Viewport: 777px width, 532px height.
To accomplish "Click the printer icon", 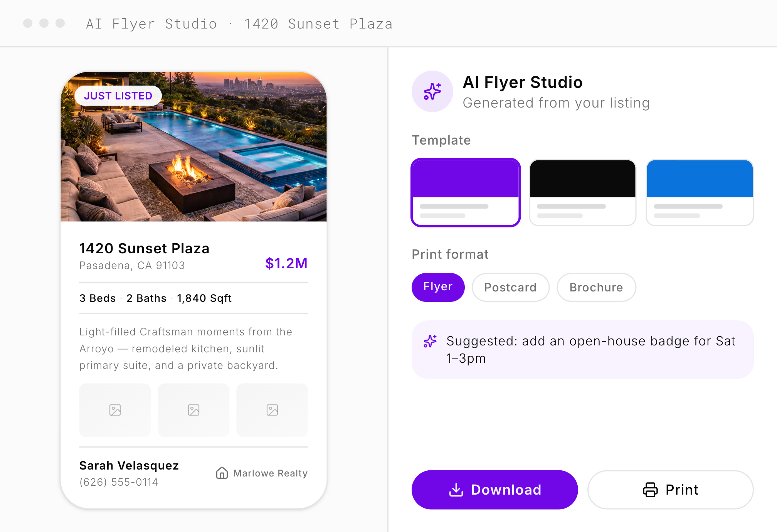I will (x=650, y=490).
